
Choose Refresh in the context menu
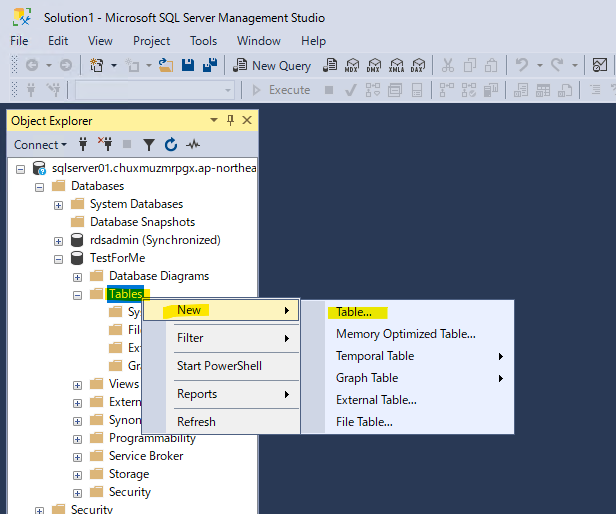[221, 422]
